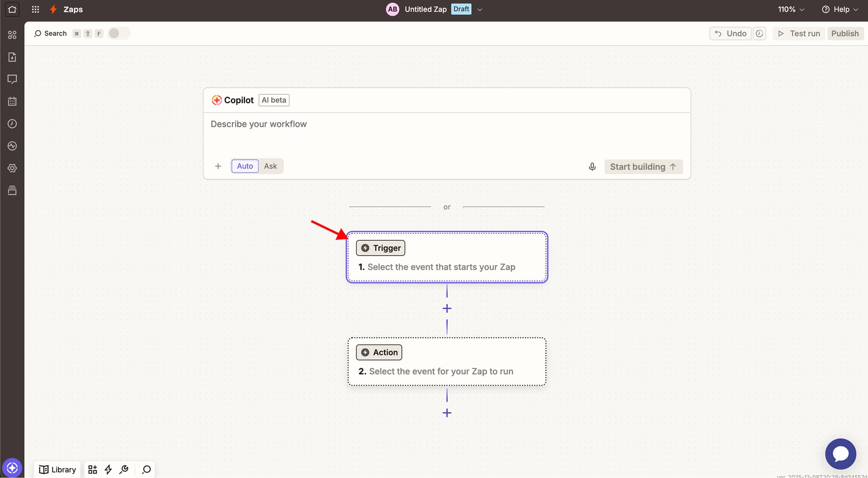Open the Library panel
Image resolution: width=868 pixels, height=478 pixels.
[x=57, y=469]
